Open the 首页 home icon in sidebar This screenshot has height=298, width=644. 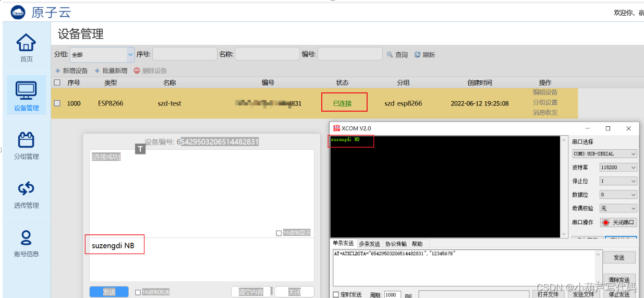[26, 42]
